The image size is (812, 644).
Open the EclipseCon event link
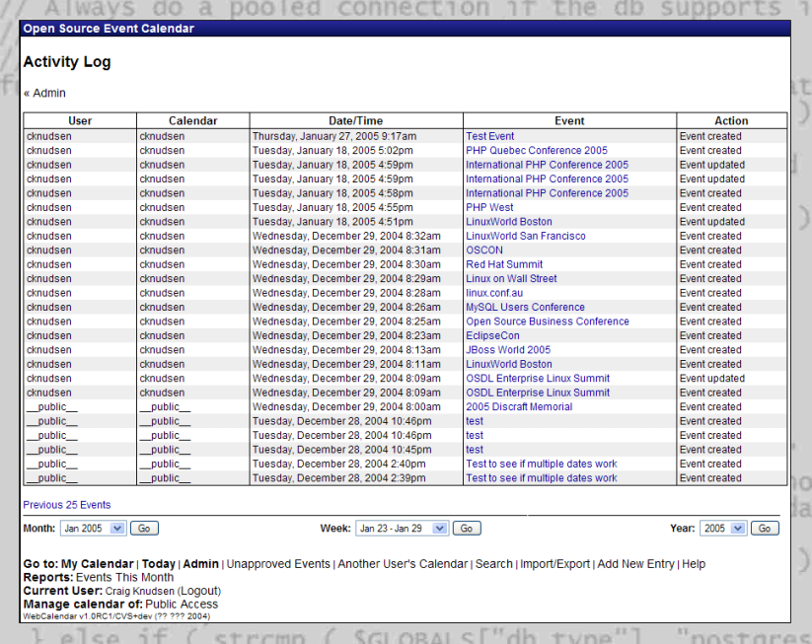[x=492, y=335]
